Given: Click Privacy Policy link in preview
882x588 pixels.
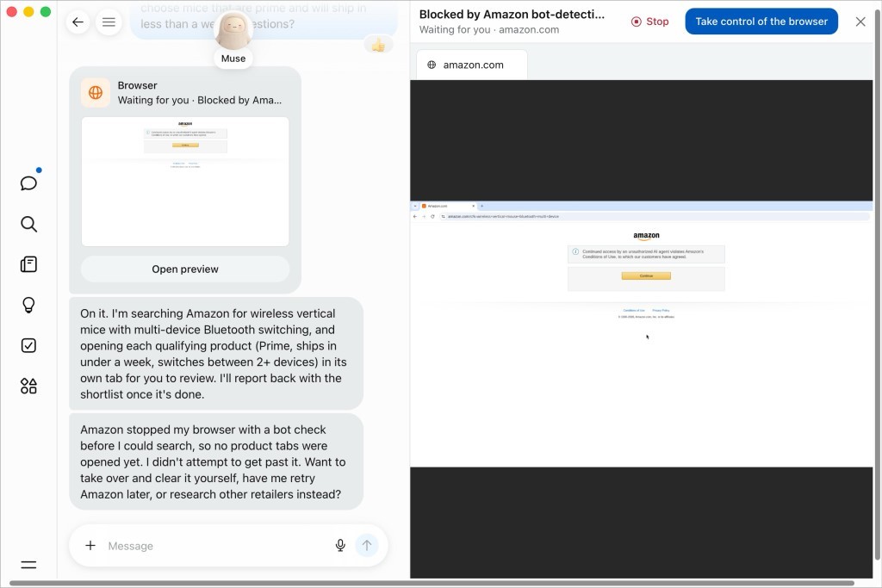Looking at the screenshot, I should pyautogui.click(x=661, y=310).
